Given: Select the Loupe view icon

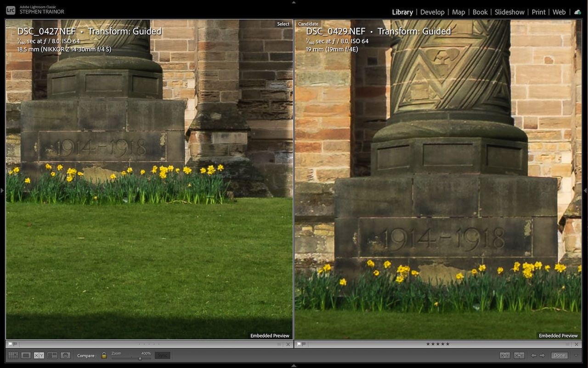Looking at the screenshot, I should (27, 355).
